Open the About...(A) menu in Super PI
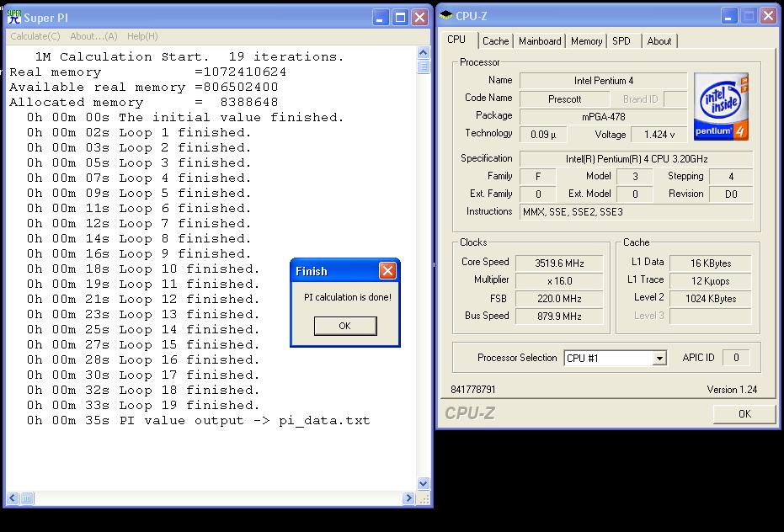784x532 pixels. (x=93, y=36)
